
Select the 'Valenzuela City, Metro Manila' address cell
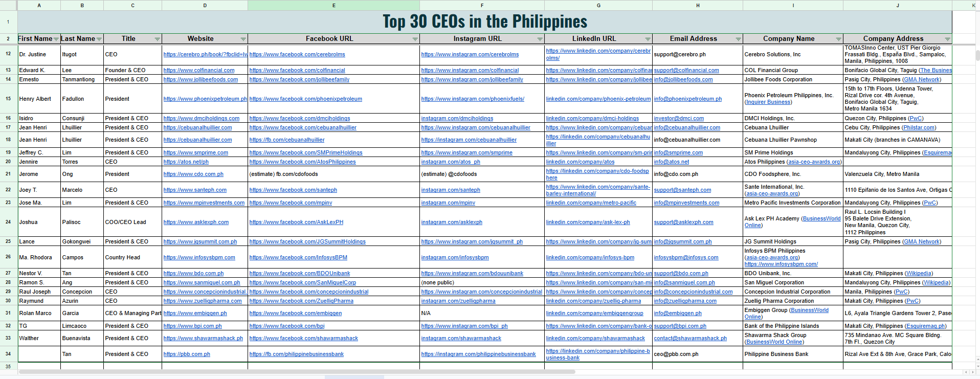pos(898,174)
